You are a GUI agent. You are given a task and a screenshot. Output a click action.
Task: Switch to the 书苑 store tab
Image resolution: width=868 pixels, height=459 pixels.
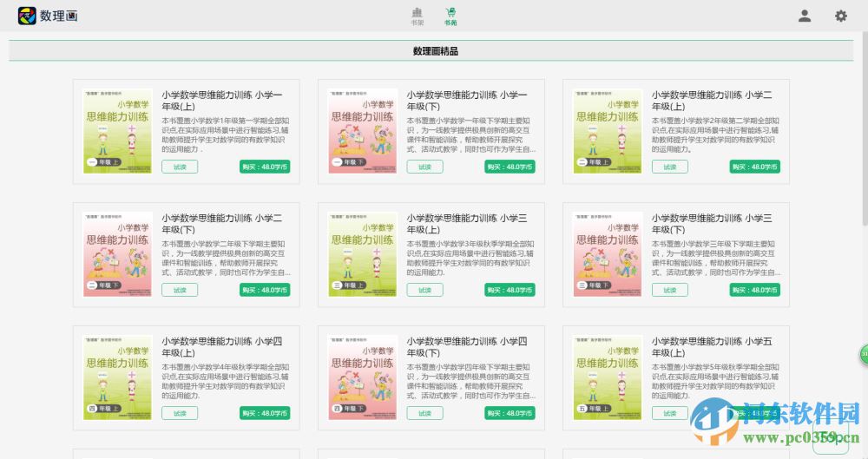tap(450, 16)
